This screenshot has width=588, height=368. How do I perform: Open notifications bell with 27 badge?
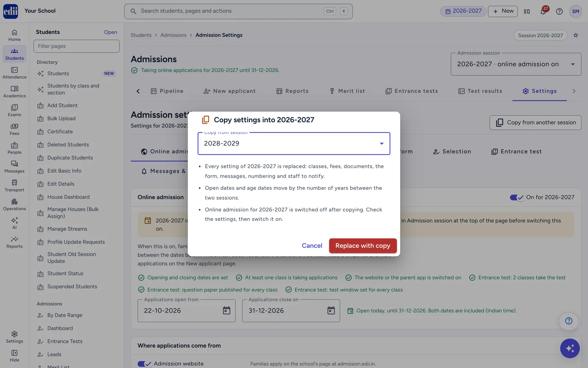point(543,11)
